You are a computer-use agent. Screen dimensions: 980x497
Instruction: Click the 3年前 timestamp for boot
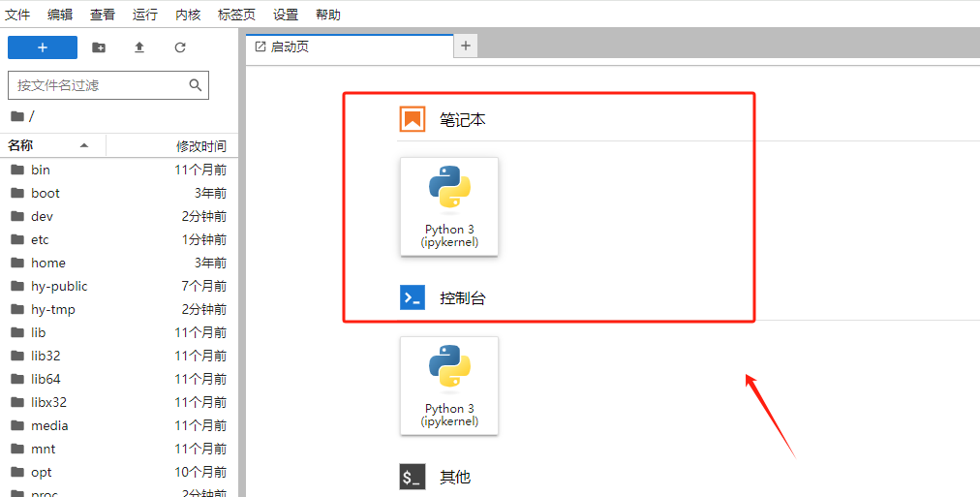pos(211,193)
